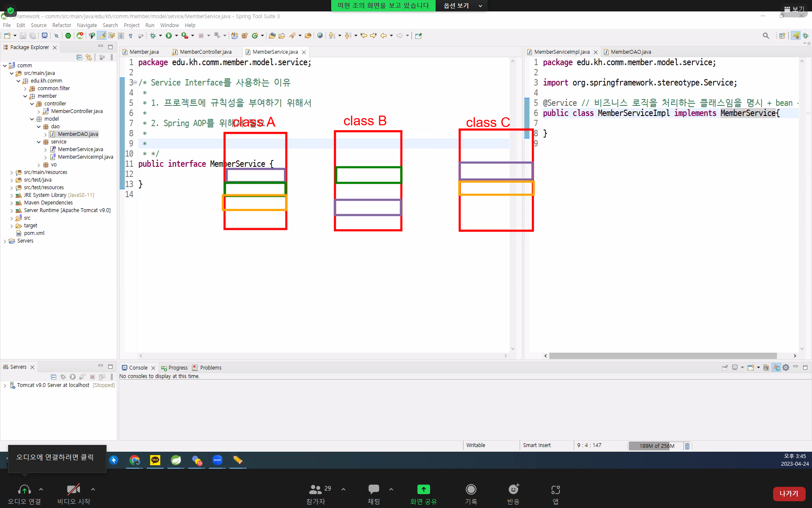
Task: Collapse the comm project node
Action: [5, 65]
